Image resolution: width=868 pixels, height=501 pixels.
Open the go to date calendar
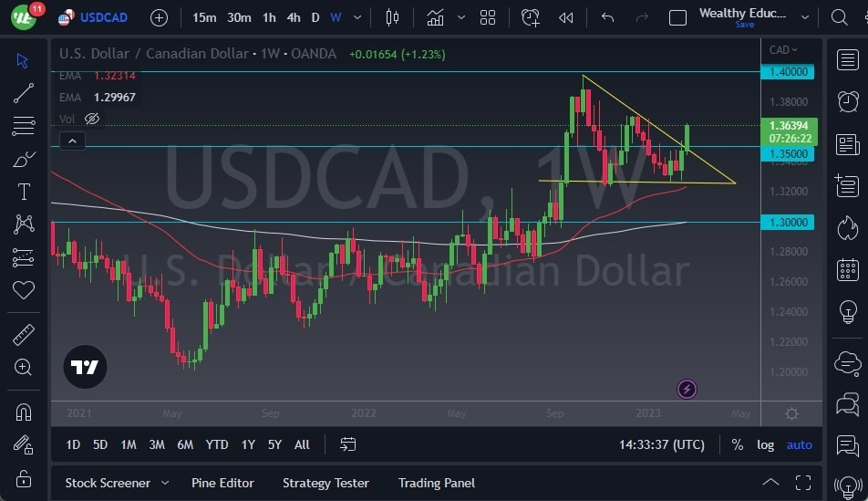click(x=347, y=444)
